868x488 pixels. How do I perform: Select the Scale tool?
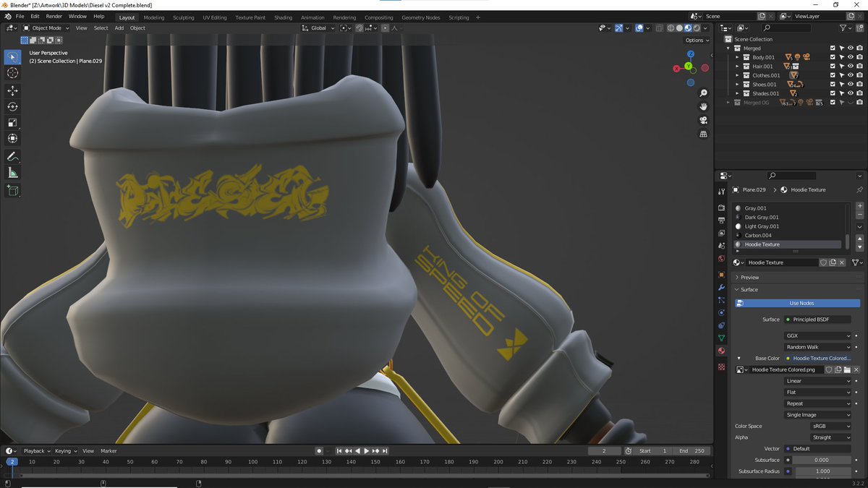click(x=12, y=122)
